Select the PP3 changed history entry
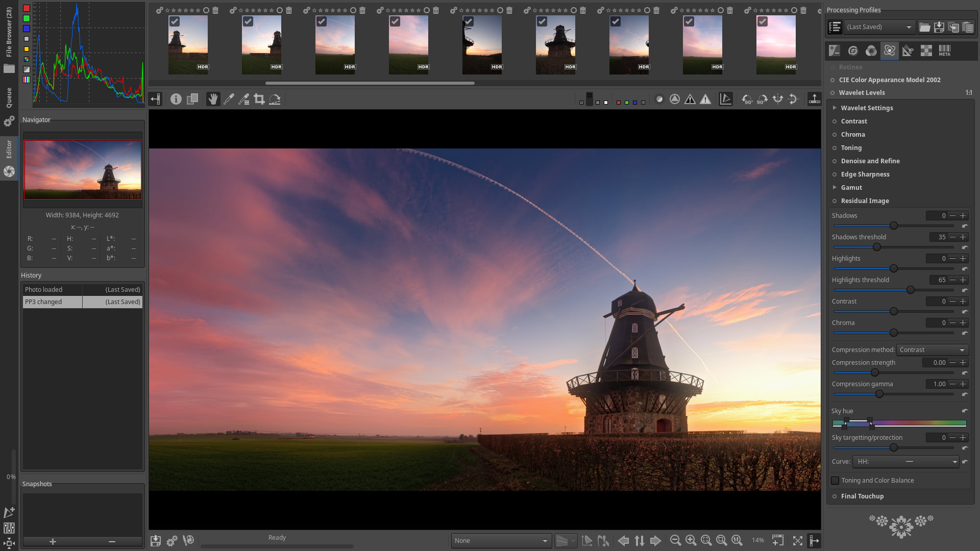Viewport: 980px width, 551px height. click(52, 302)
